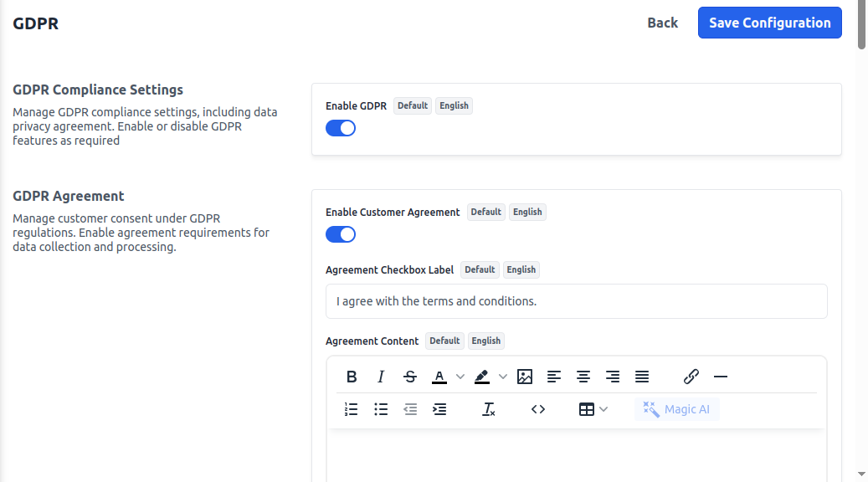
Task: Edit the Agreement Checkbox Label text field
Action: tap(576, 300)
